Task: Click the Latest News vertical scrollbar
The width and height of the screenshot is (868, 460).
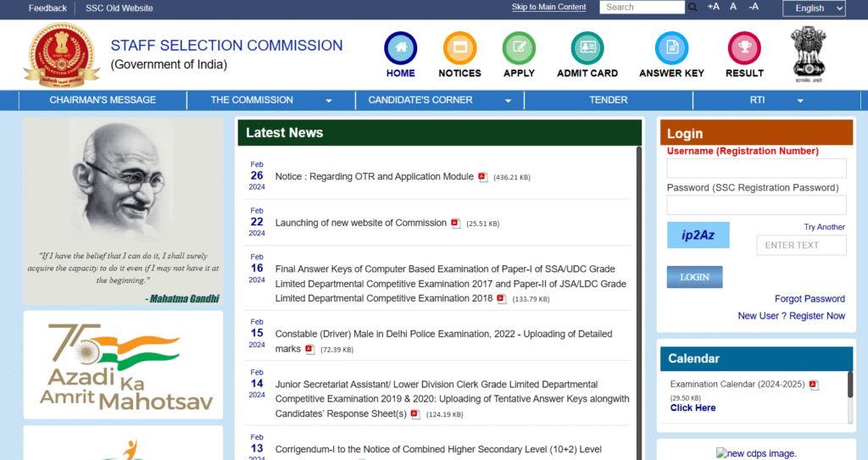Action: (x=639, y=302)
